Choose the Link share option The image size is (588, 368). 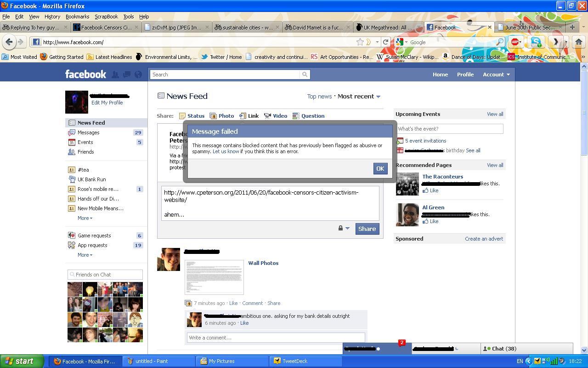click(x=249, y=116)
